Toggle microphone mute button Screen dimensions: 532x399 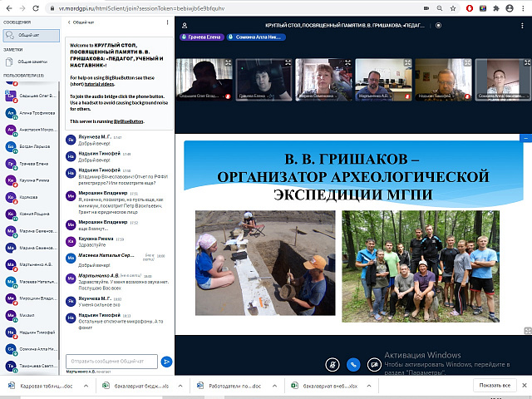[332, 365]
